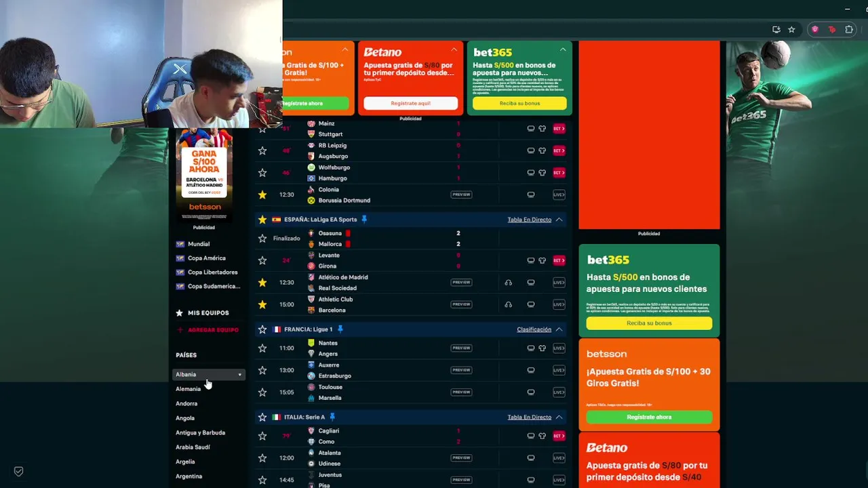Open PREVIEW for Toulouse vs Marsella
This screenshot has width=868, height=488.
(461, 392)
